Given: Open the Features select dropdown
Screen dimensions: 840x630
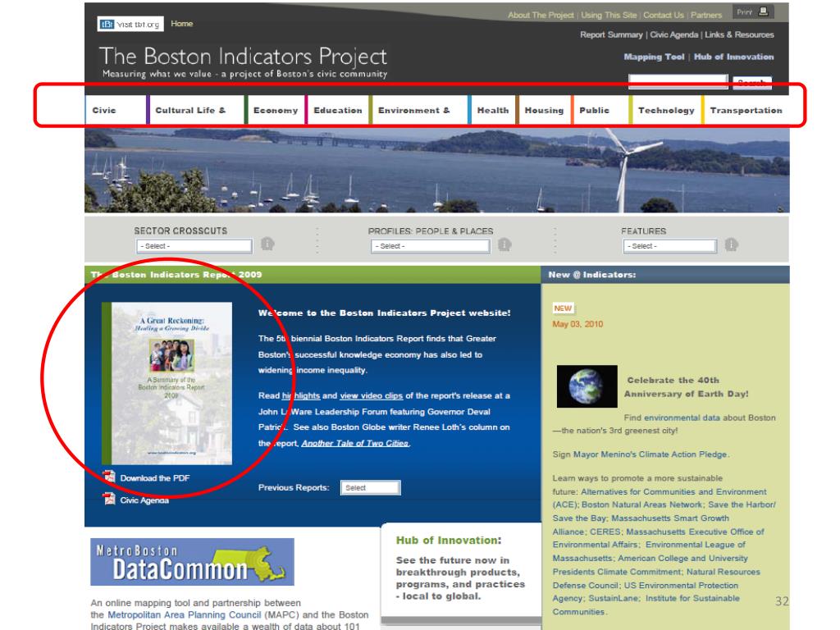Looking at the screenshot, I should [669, 246].
